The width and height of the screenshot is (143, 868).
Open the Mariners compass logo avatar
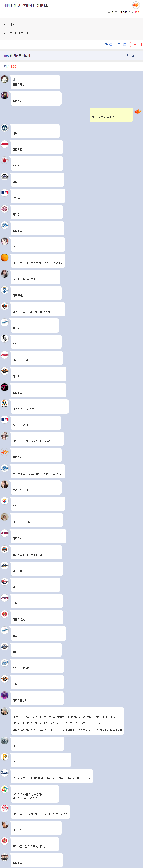tap(4, 128)
